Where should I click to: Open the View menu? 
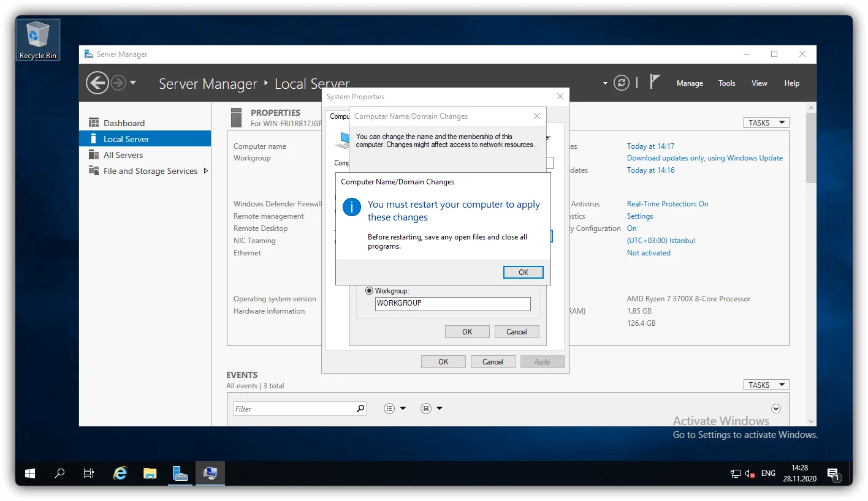click(759, 83)
